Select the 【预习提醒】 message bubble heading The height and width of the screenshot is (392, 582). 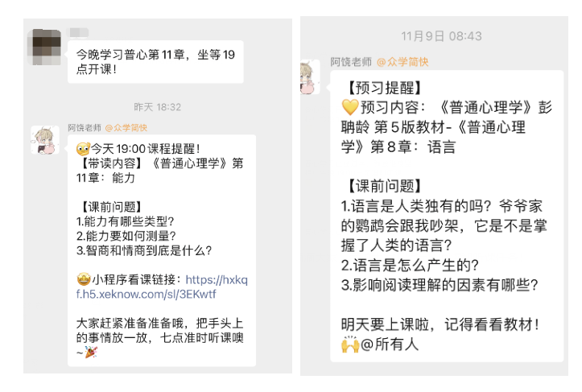(385, 88)
